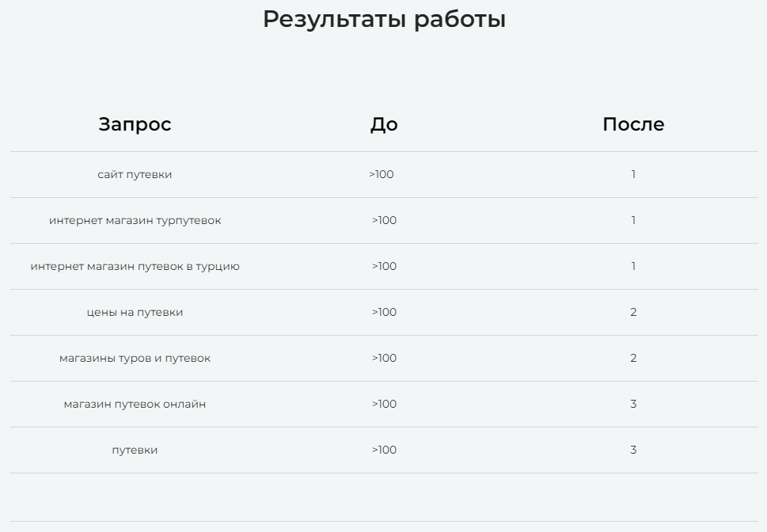
Task: Click 'После' value for 'магазины туров и путевок'
Action: [x=633, y=358]
